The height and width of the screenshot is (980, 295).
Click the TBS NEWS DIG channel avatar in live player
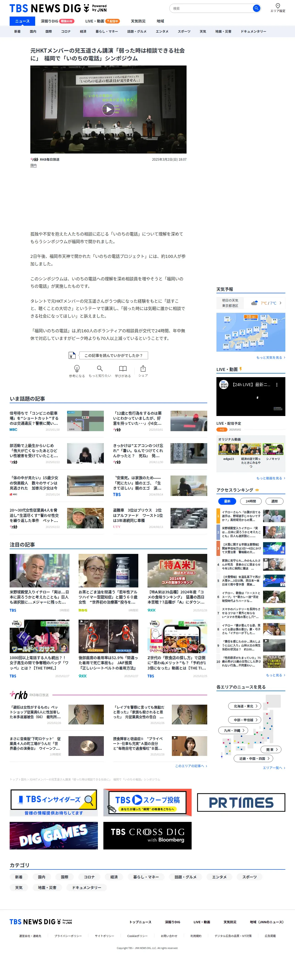pyautogui.click(x=224, y=384)
